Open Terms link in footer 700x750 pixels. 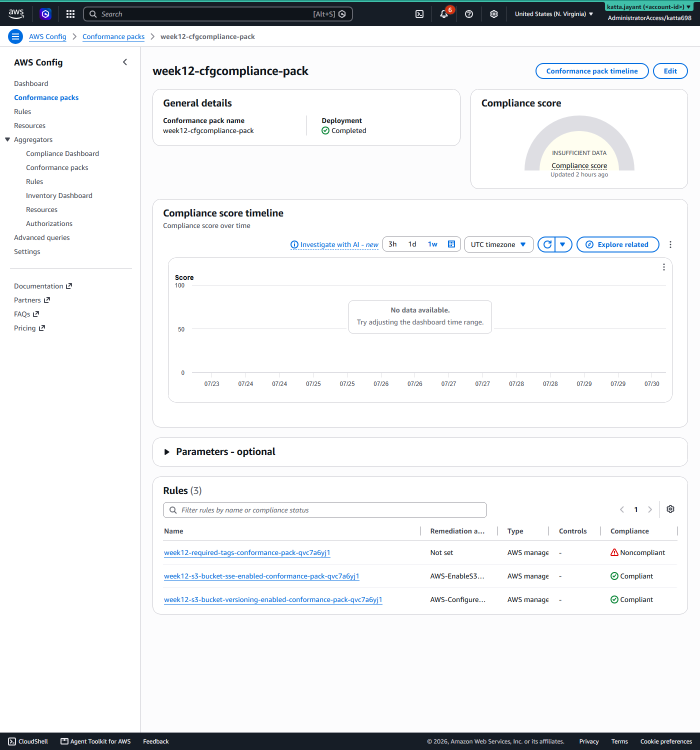tap(619, 741)
